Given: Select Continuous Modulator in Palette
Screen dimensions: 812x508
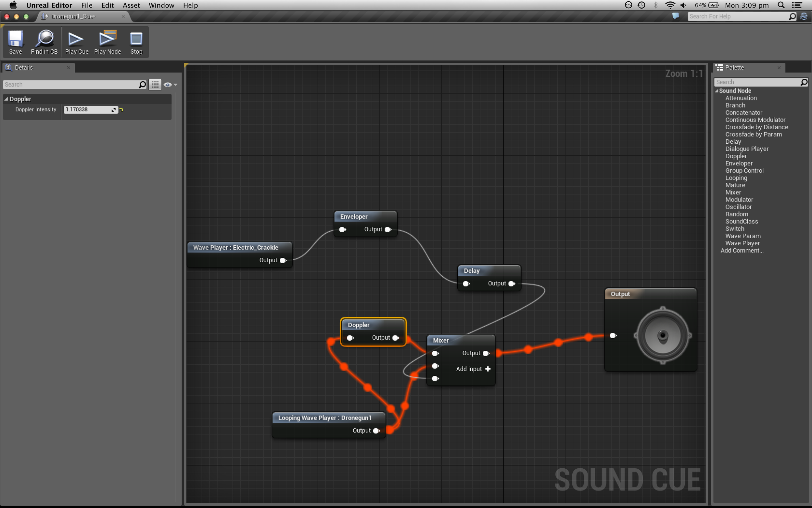Looking at the screenshot, I should pyautogui.click(x=755, y=120).
